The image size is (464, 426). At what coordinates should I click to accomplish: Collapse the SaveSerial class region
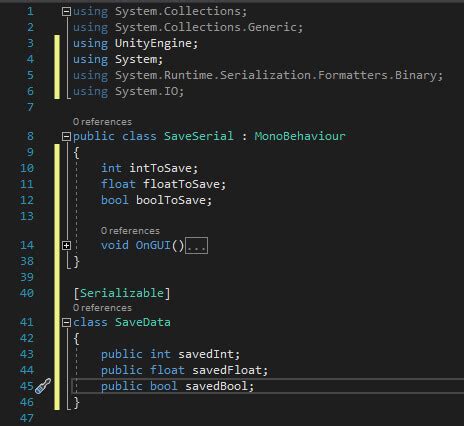(67, 136)
